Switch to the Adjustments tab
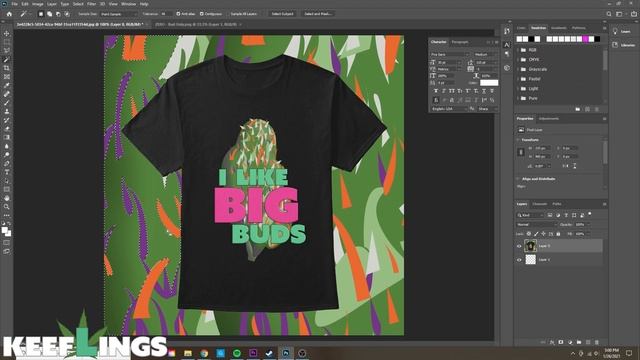This screenshot has height=360, width=640. point(549,119)
